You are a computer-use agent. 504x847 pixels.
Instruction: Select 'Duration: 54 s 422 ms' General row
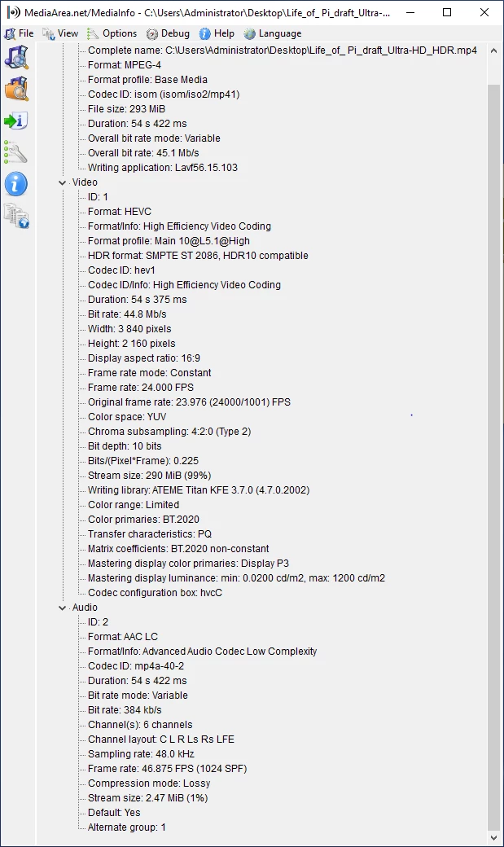coord(138,124)
